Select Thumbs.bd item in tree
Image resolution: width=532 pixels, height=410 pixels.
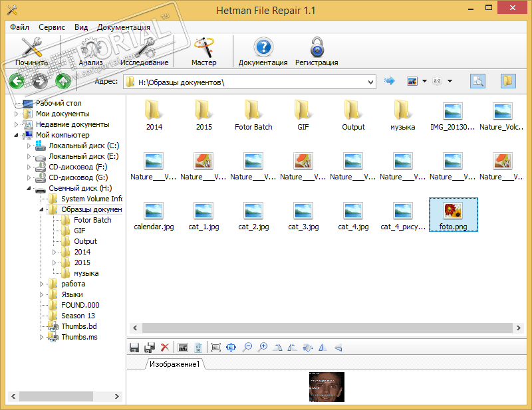point(79,326)
